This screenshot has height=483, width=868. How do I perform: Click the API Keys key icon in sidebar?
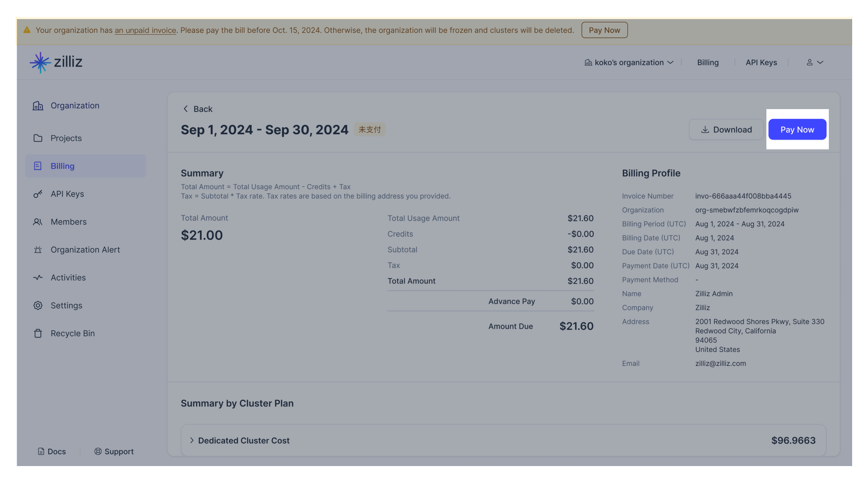pyautogui.click(x=38, y=193)
